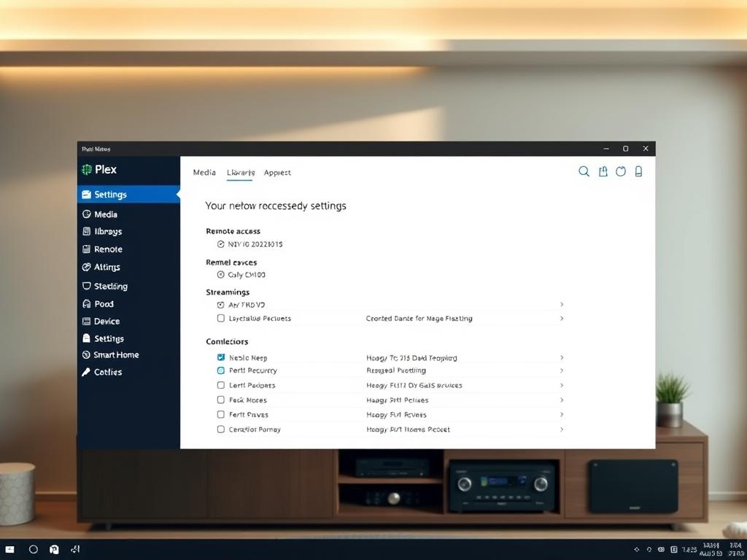Select the highlighted Settings sidebar item
The image size is (747, 560).
tap(128, 194)
